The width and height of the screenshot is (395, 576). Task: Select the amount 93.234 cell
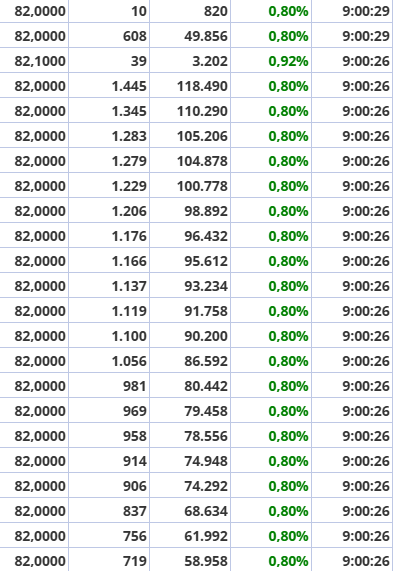(x=190, y=286)
